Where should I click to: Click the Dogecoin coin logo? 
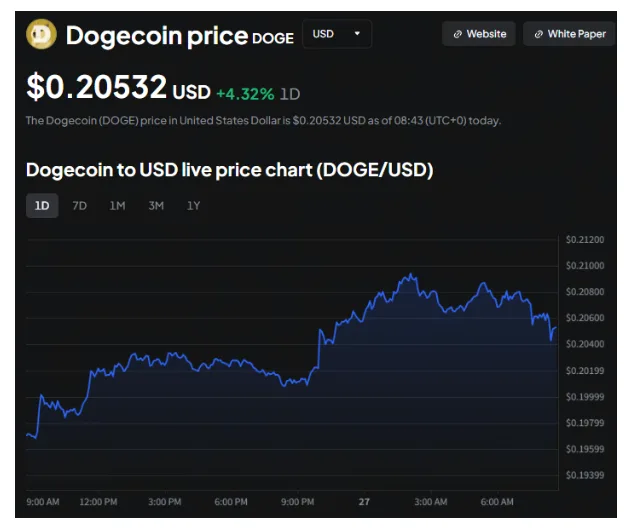coord(41,35)
